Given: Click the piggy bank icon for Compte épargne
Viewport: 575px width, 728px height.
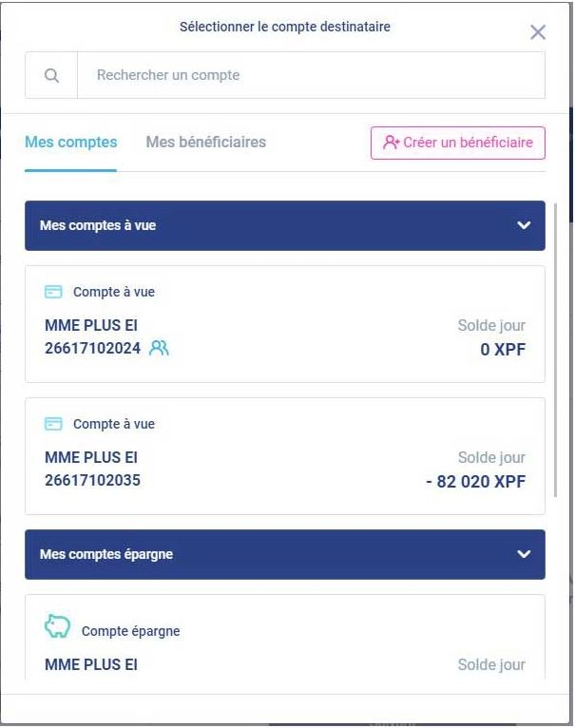Looking at the screenshot, I should pyautogui.click(x=57, y=626).
